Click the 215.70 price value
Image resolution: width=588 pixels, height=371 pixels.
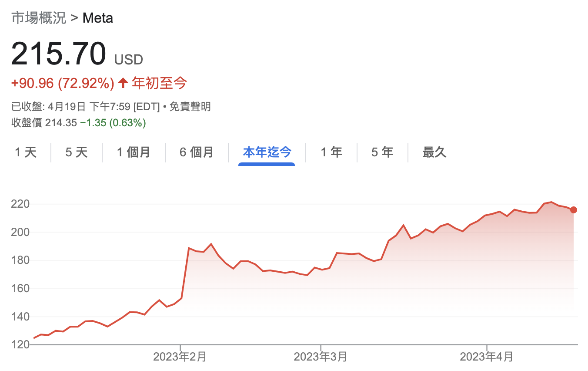click(59, 54)
